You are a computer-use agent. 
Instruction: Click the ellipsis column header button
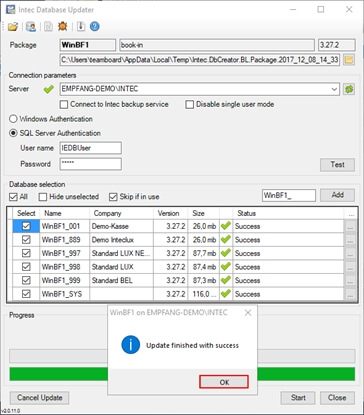click(x=351, y=214)
